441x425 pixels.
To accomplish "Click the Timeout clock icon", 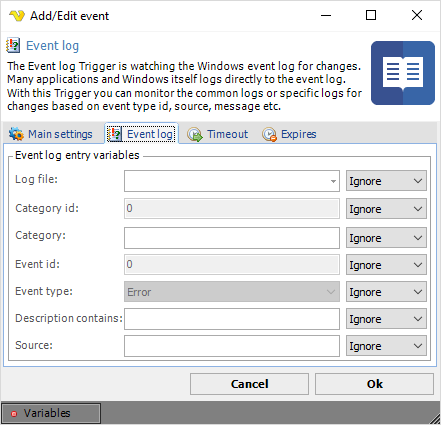I will (x=195, y=134).
